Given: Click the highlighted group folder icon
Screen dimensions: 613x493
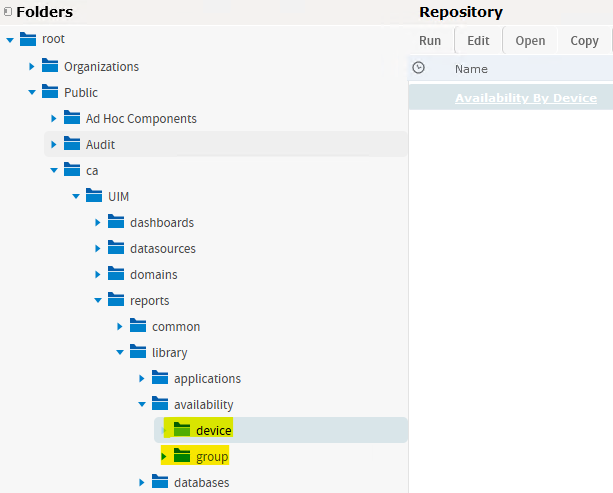Looking at the screenshot, I should 181,456.
